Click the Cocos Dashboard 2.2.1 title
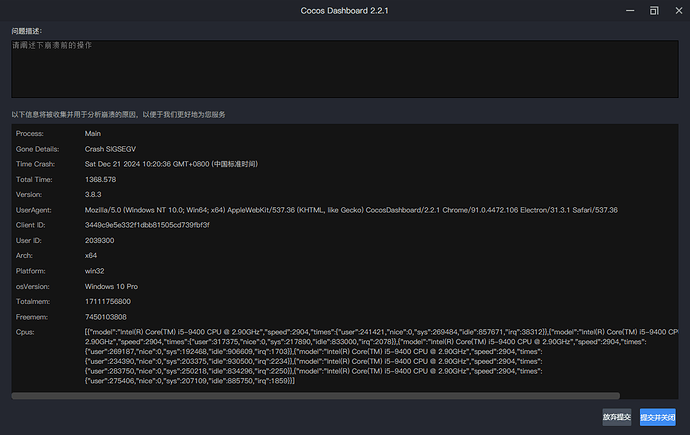 click(x=344, y=10)
